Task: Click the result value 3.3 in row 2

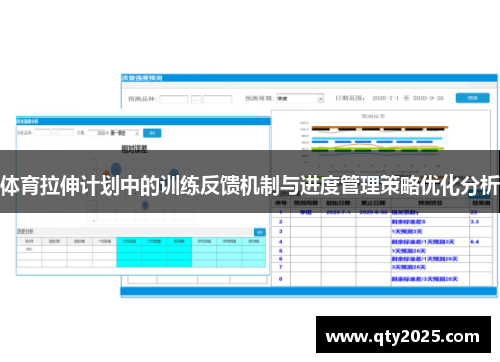Action: tap(475, 222)
